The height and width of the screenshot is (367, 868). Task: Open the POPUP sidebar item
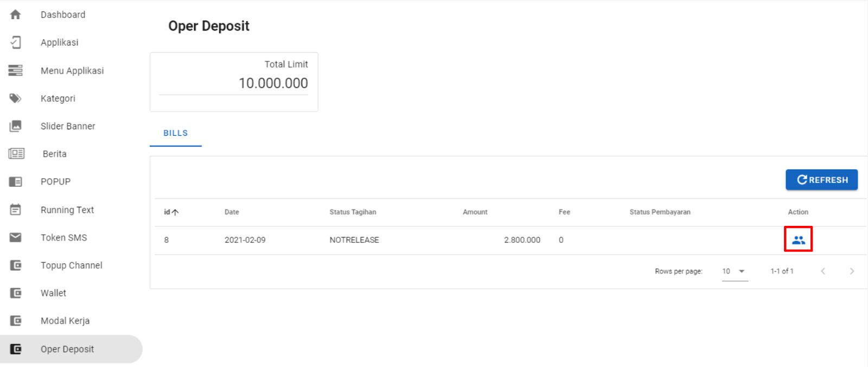pyautogui.click(x=55, y=182)
